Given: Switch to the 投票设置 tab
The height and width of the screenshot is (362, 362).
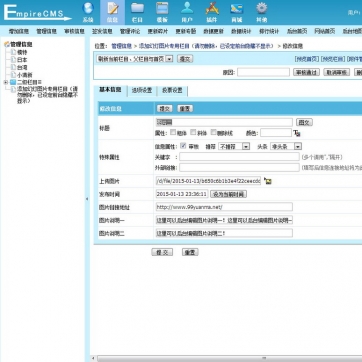Looking at the screenshot, I should tap(172, 90).
